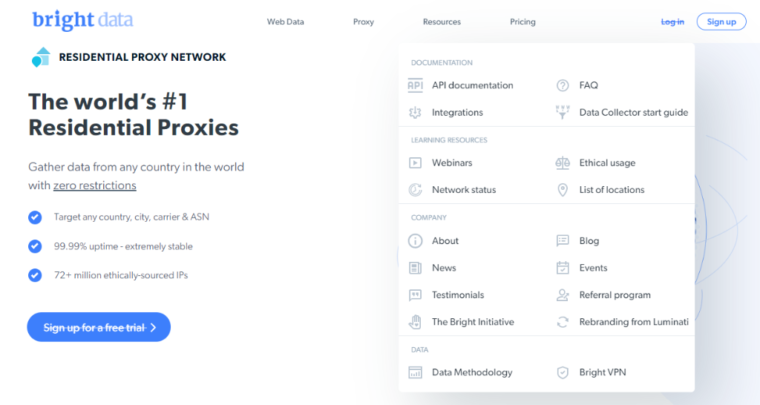Click the Testimonials quote icon
This screenshot has height=405, width=760.
coord(415,295)
